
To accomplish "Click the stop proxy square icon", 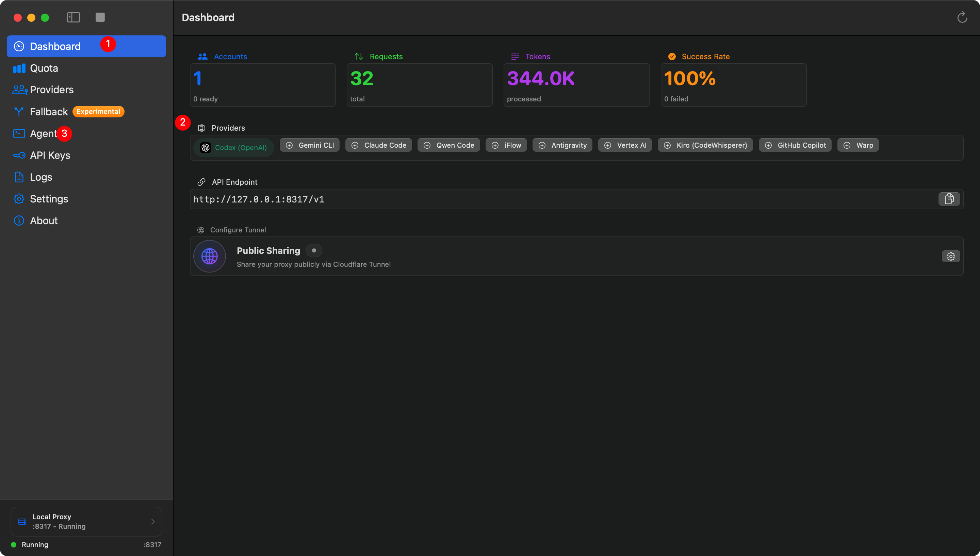I will [100, 17].
